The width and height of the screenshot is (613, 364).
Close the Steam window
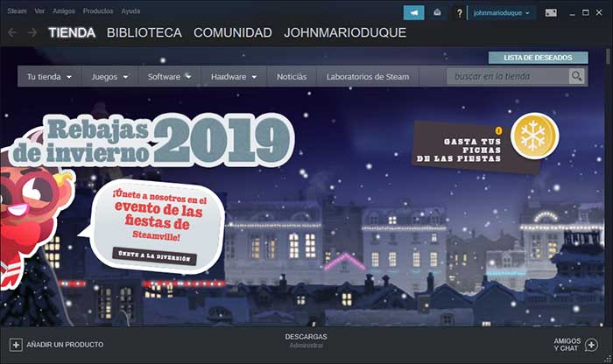point(599,12)
